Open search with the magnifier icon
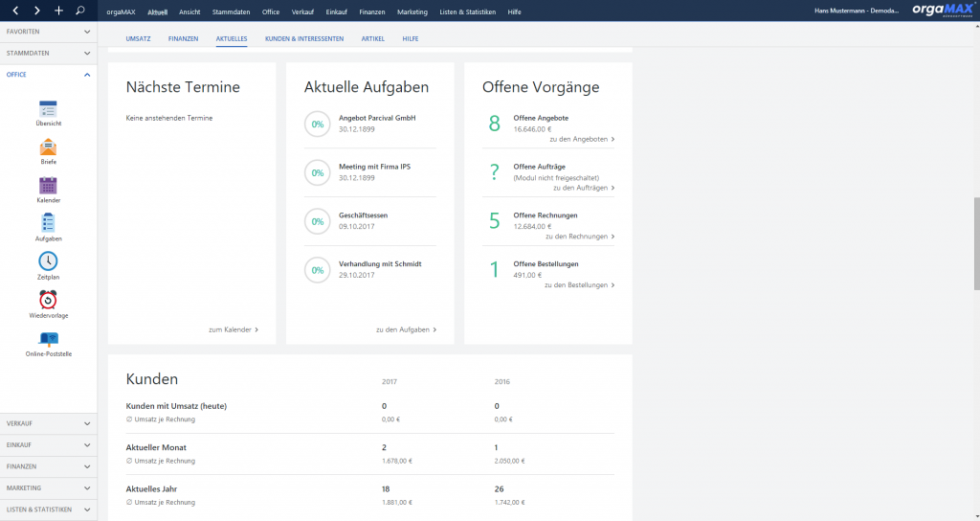Viewport: 980px width, 521px height. (80, 11)
